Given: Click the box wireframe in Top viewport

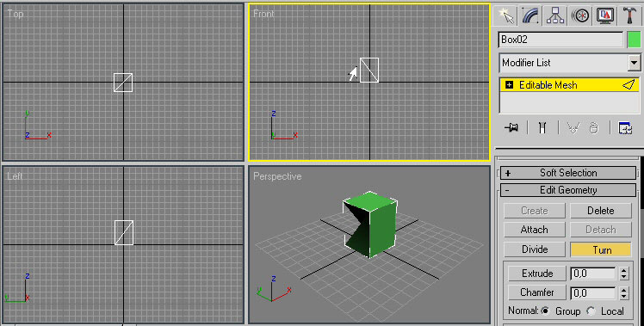Looking at the screenshot, I should 123,83.
